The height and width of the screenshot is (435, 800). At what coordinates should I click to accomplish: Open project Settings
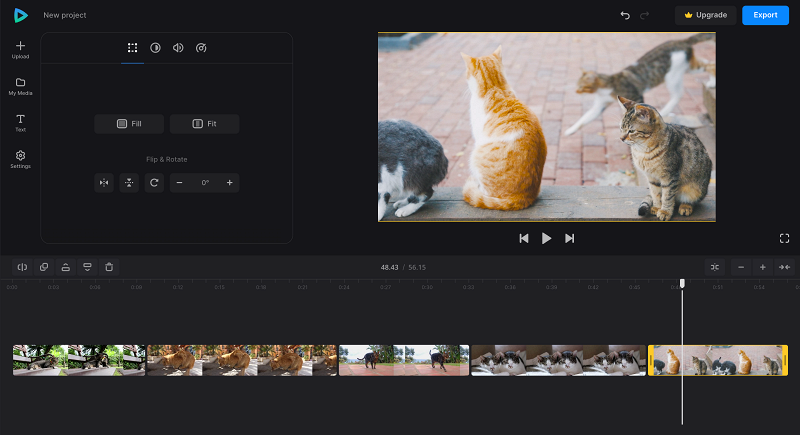click(x=20, y=159)
